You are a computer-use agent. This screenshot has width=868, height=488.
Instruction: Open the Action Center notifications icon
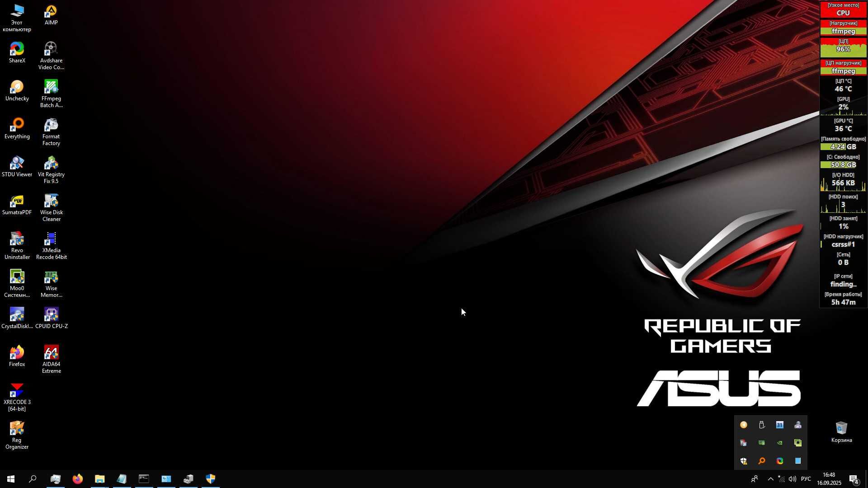tap(854, 479)
